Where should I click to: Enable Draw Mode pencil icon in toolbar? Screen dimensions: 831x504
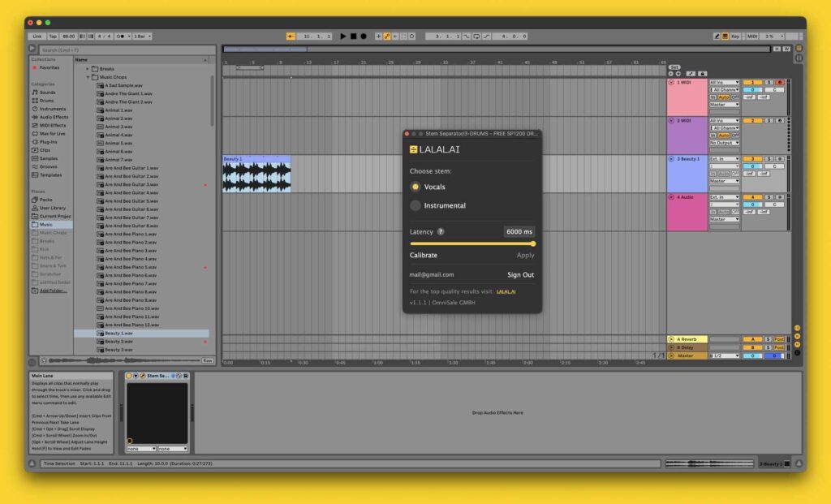point(717,36)
